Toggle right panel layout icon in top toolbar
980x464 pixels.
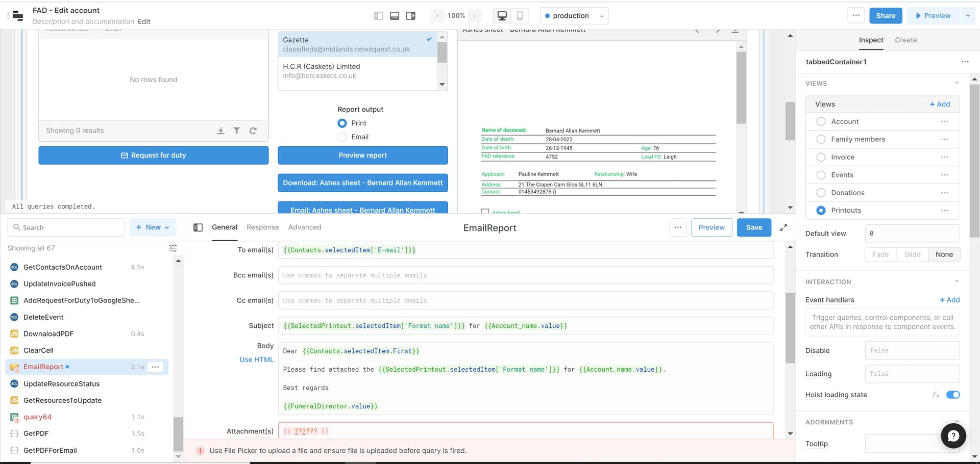coord(410,16)
